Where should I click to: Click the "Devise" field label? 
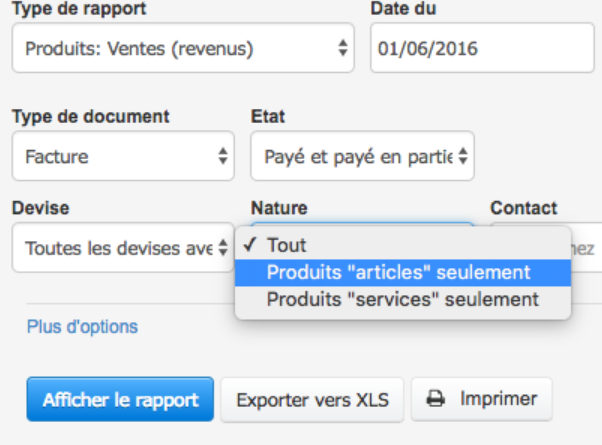click(37, 208)
